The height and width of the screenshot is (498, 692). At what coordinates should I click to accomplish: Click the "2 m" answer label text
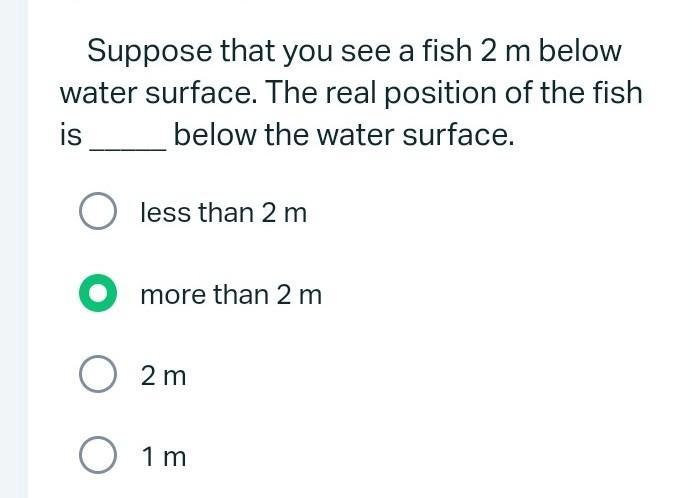coord(163,376)
